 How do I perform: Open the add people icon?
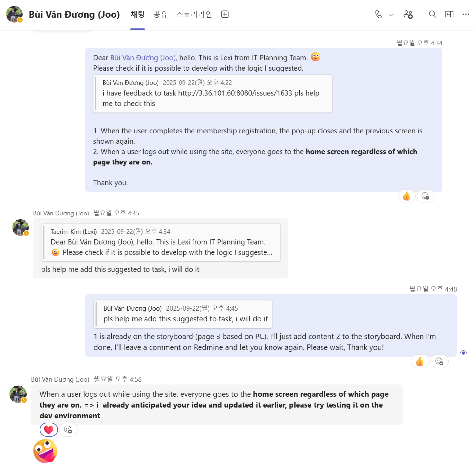[408, 14]
